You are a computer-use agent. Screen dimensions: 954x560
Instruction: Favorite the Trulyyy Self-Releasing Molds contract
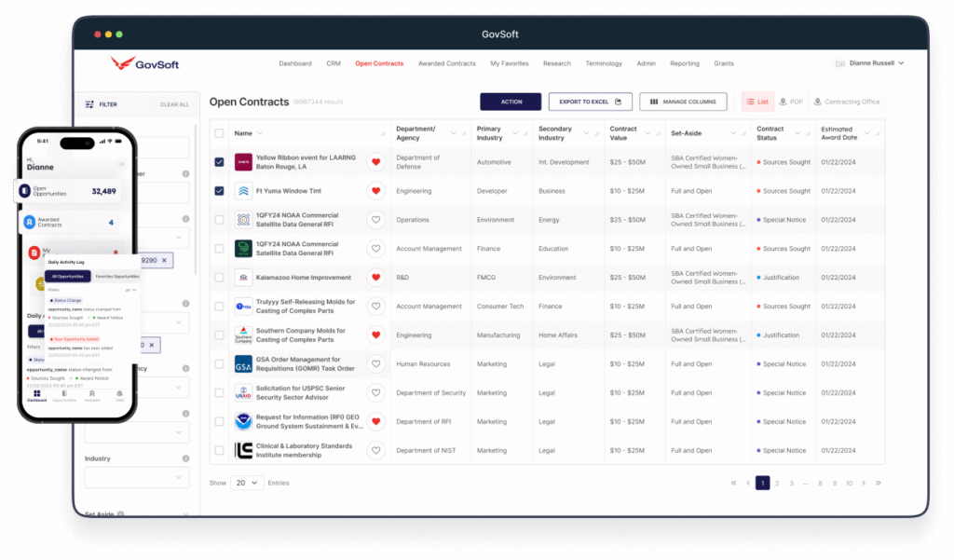pos(376,307)
